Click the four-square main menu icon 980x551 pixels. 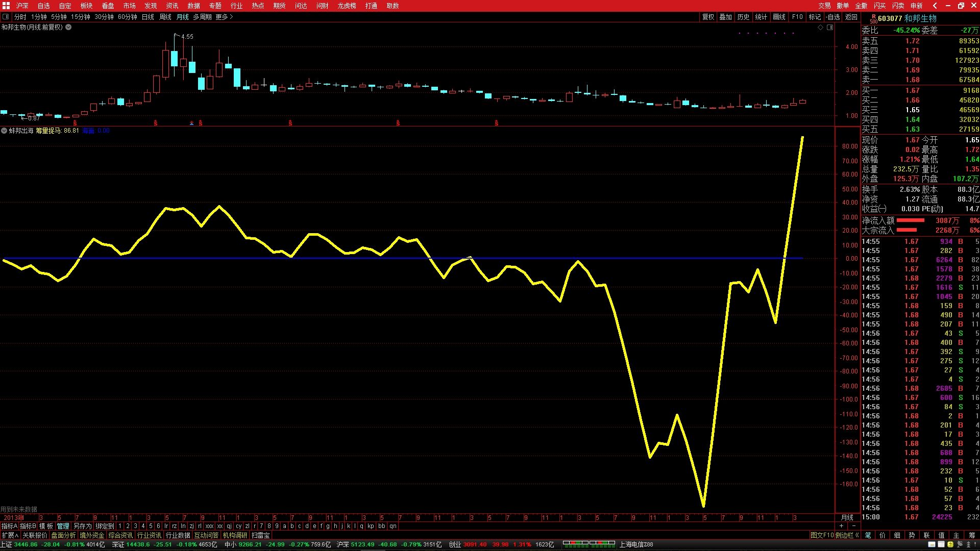(6, 6)
